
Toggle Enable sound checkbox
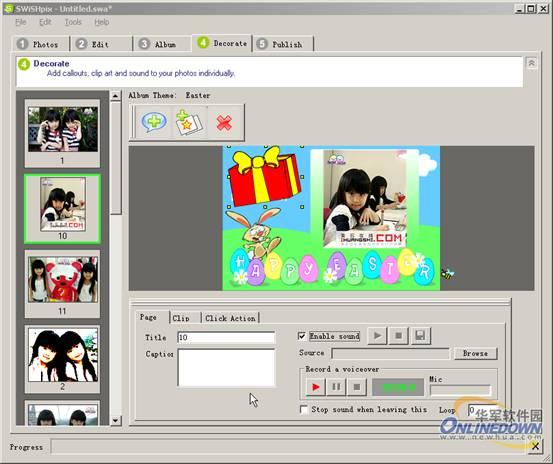click(x=302, y=336)
